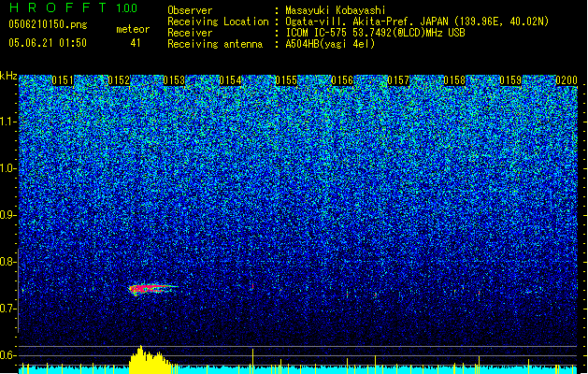Click the 0156 time marker
This screenshot has width=588, height=374.
click(x=342, y=80)
